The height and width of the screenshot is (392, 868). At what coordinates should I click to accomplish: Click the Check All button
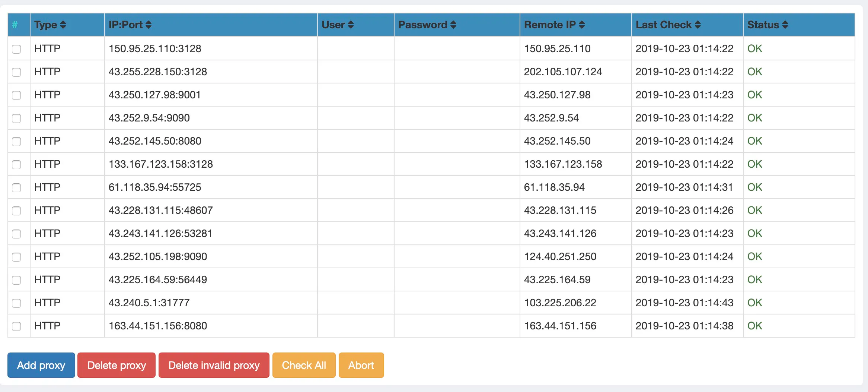click(x=304, y=365)
